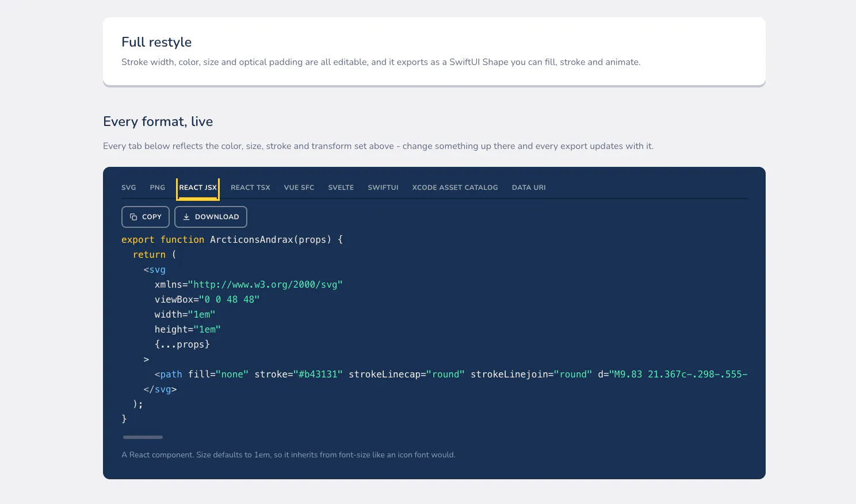Click the viewBox="0 0 48 48" line
The width and height of the screenshot is (856, 504).
point(207,300)
